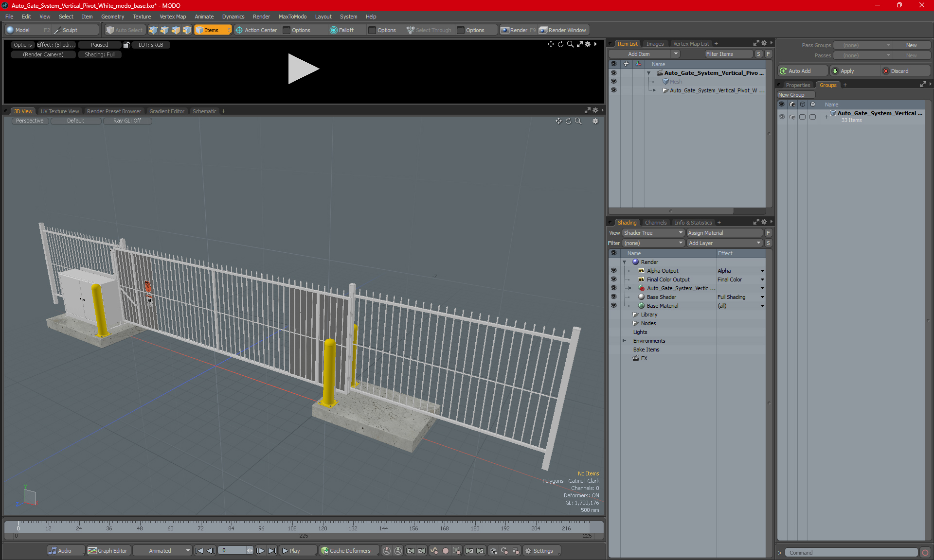Toggle group visibility eye for Auto_Gate_System_Vertical
The width and height of the screenshot is (934, 560).
[782, 117]
